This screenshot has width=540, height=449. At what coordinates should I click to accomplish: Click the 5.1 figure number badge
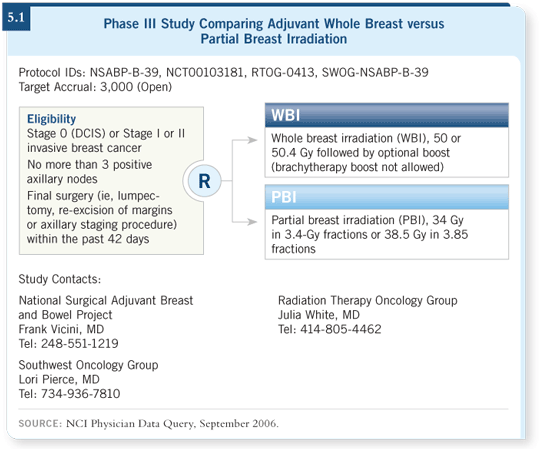tap(16, 18)
